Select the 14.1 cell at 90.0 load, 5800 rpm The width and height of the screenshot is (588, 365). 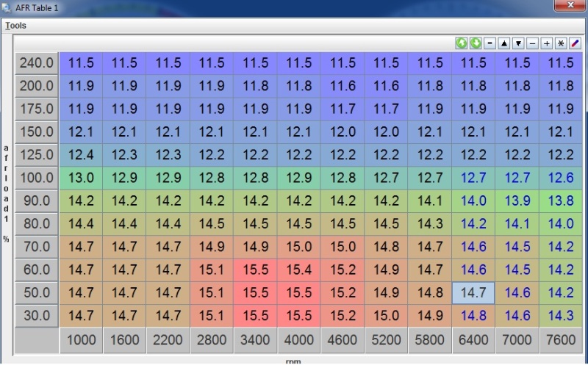click(430, 201)
